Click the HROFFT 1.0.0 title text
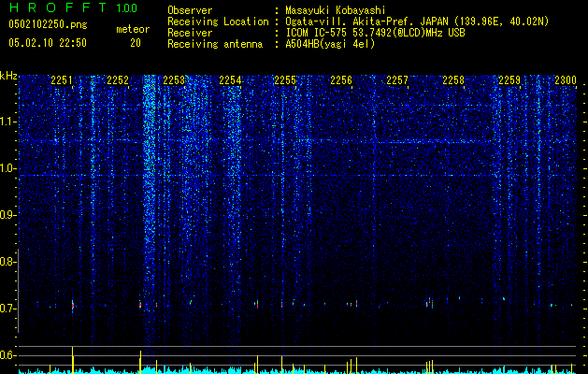Viewport: 588px width, 374px height. [x=73, y=7]
